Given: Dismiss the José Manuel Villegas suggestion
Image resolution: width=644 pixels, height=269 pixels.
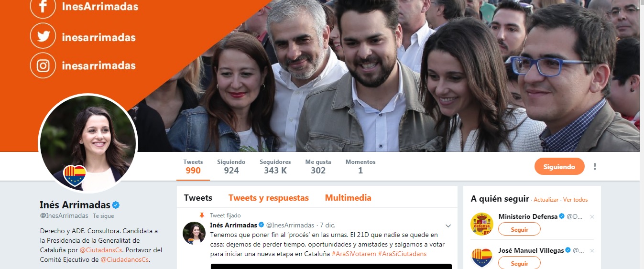Looking at the screenshot, I should coord(592,251).
